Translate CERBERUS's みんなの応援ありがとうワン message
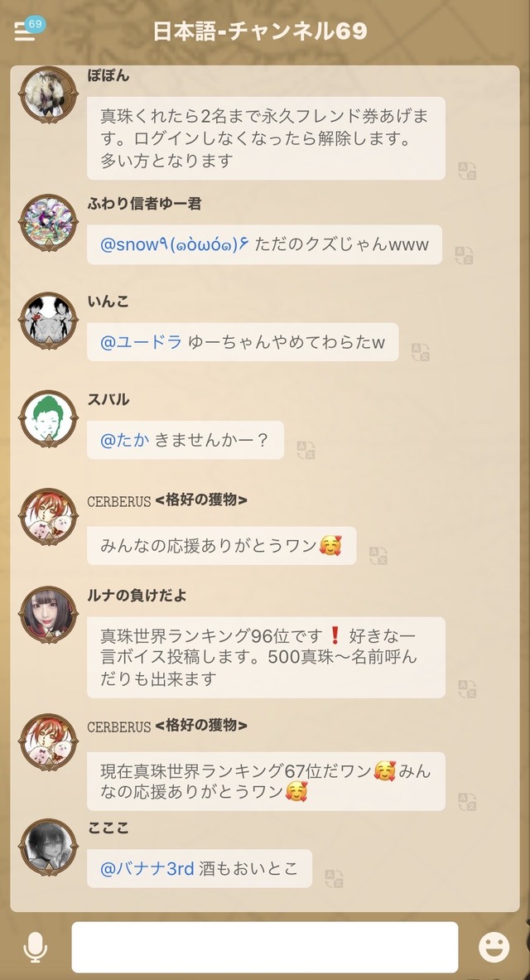Screen dimensions: 530x980 pos(378,556)
